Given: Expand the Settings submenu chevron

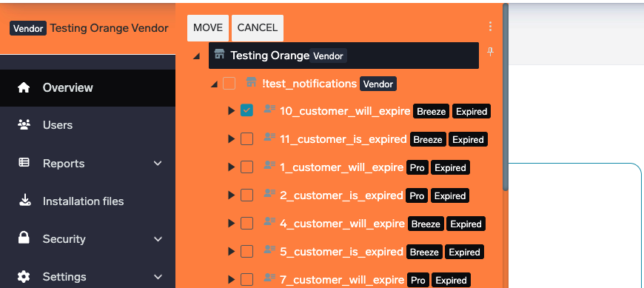Looking at the screenshot, I should [158, 277].
